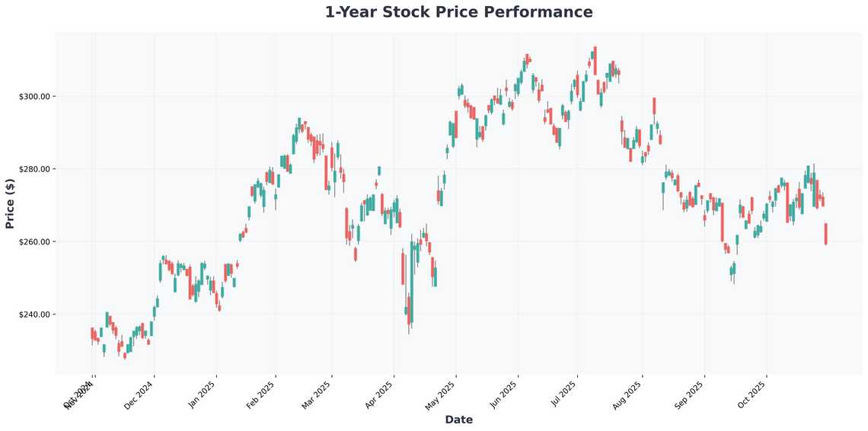
Task: Click the 'Price ($)' y-axis label
Action: [x=10, y=203]
